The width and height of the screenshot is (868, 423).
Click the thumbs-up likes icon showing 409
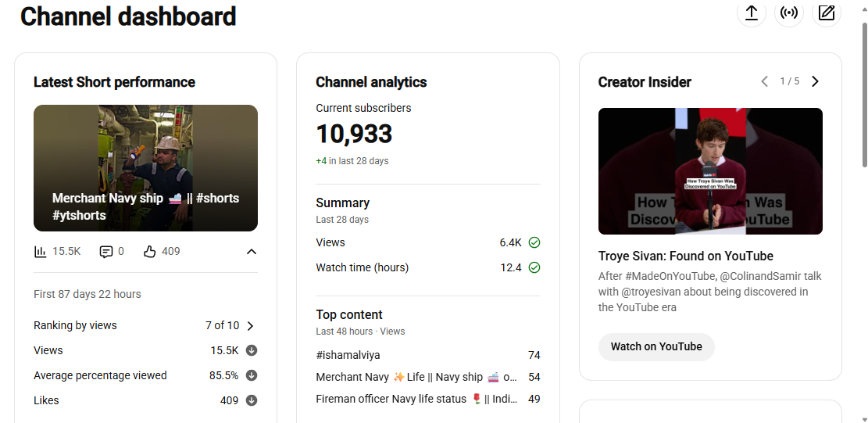(150, 252)
